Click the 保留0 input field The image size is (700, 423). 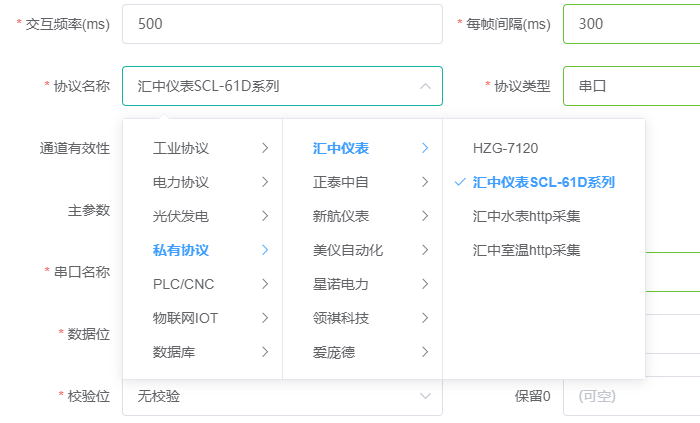click(631, 396)
